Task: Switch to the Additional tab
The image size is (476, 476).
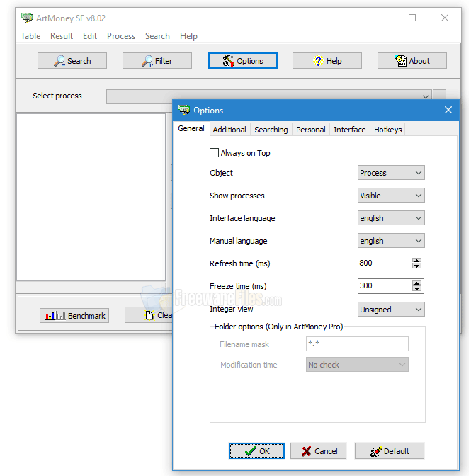Action: [x=229, y=130]
